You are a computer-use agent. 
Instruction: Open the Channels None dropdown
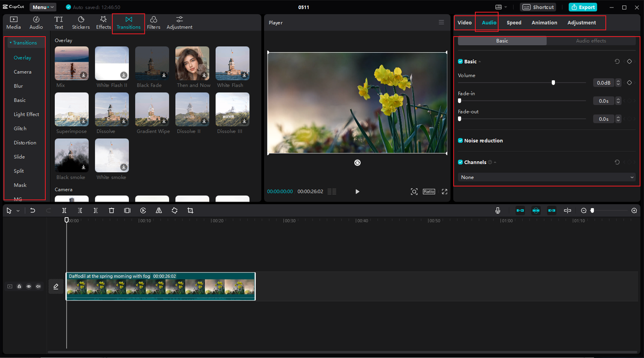pyautogui.click(x=547, y=177)
